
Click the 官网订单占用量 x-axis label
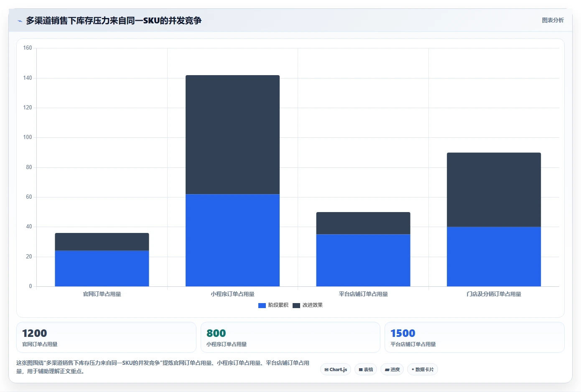[x=102, y=294]
